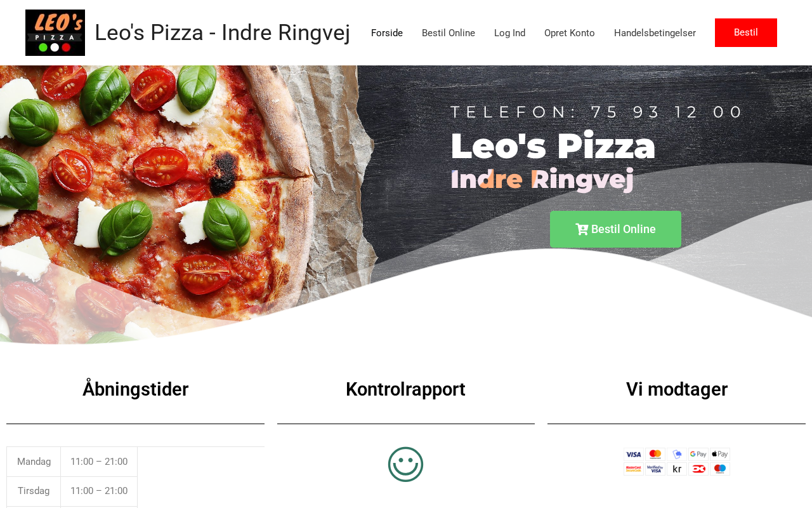Click the green Bestil Online cart button

pyautogui.click(x=615, y=229)
